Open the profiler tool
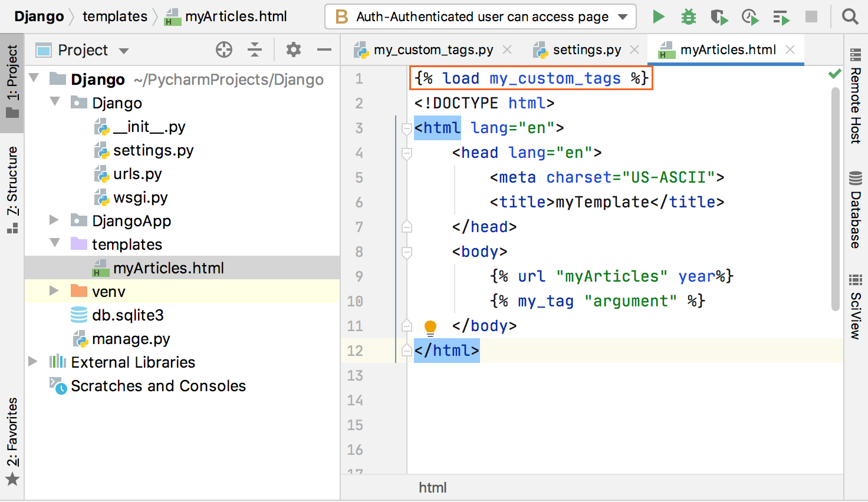The width and height of the screenshot is (868, 502). 750,16
